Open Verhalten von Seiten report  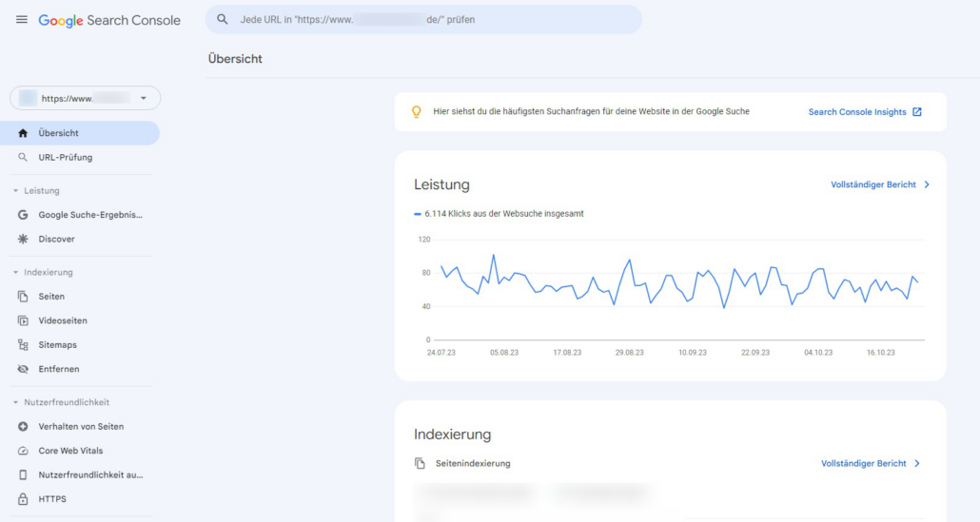(80, 427)
